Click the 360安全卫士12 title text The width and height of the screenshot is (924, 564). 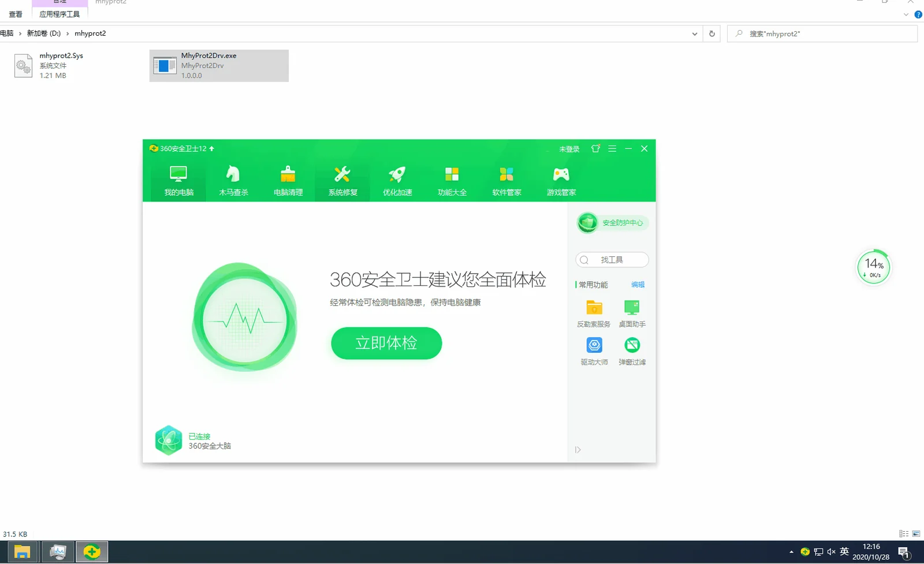183,148
